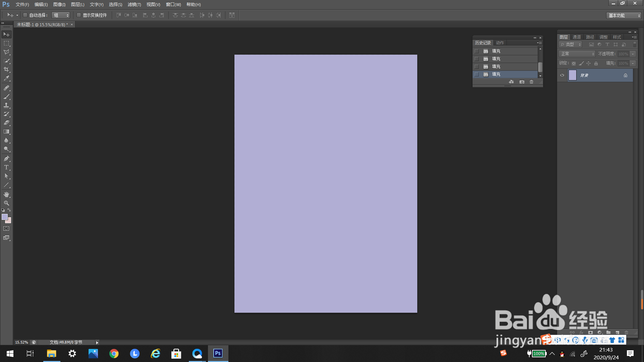
Task: Select the Hand tool
Action: pyautogui.click(x=6, y=194)
